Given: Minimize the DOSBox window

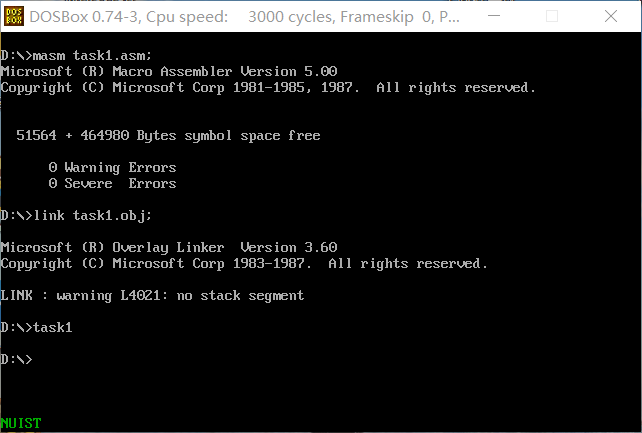Looking at the screenshot, I should pos(494,16).
